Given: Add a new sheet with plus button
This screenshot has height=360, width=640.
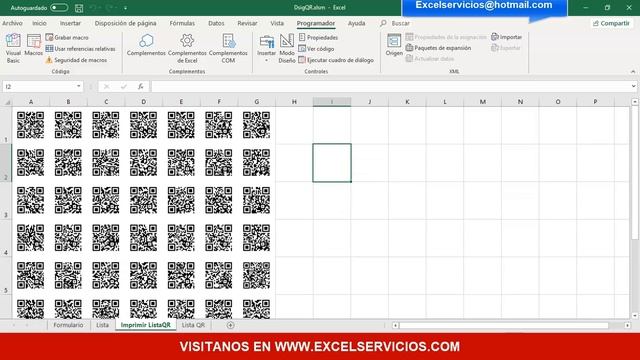Looking at the screenshot, I should pos(230,325).
